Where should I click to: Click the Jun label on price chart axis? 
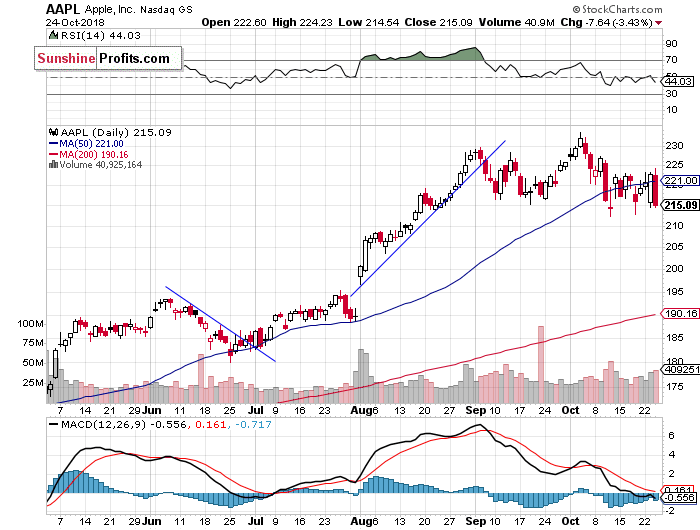click(x=153, y=410)
